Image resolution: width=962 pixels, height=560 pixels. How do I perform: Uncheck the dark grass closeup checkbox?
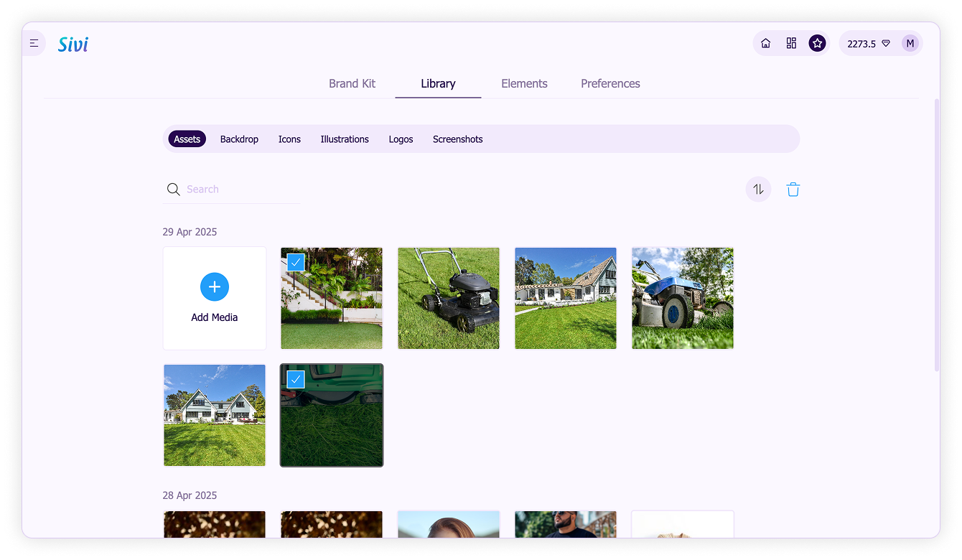[x=296, y=379]
